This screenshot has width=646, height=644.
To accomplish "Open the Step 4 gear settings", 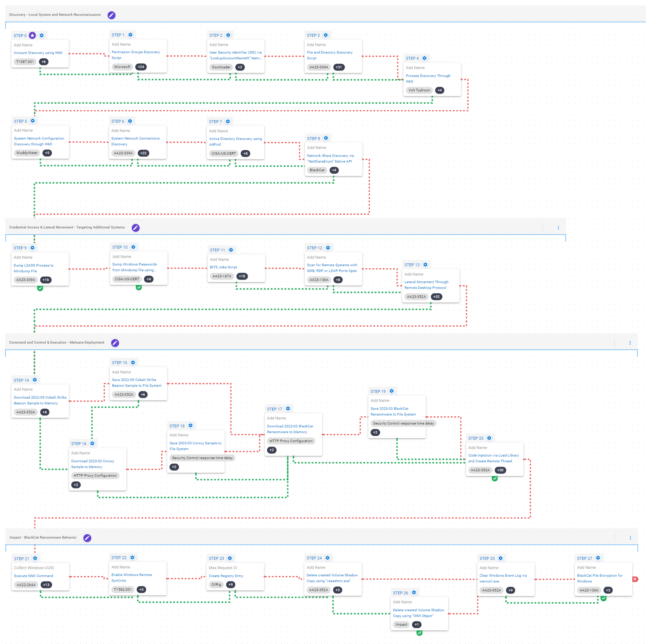I will pos(424,58).
